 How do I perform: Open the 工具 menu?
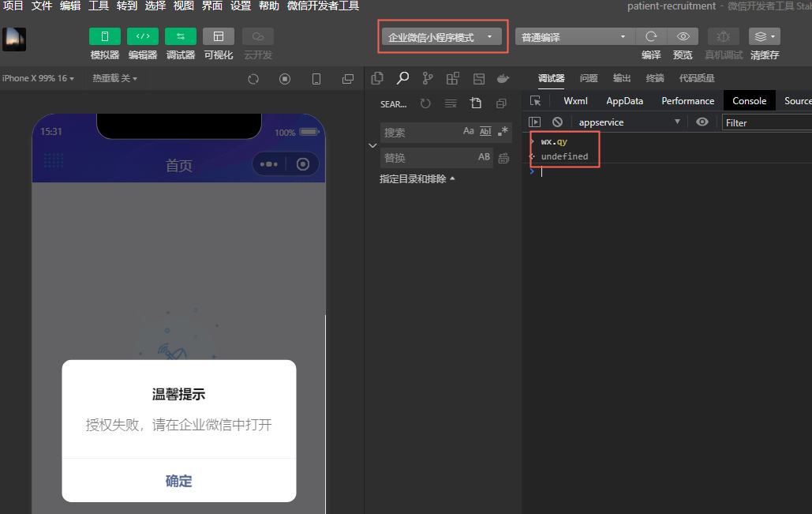tap(99, 6)
